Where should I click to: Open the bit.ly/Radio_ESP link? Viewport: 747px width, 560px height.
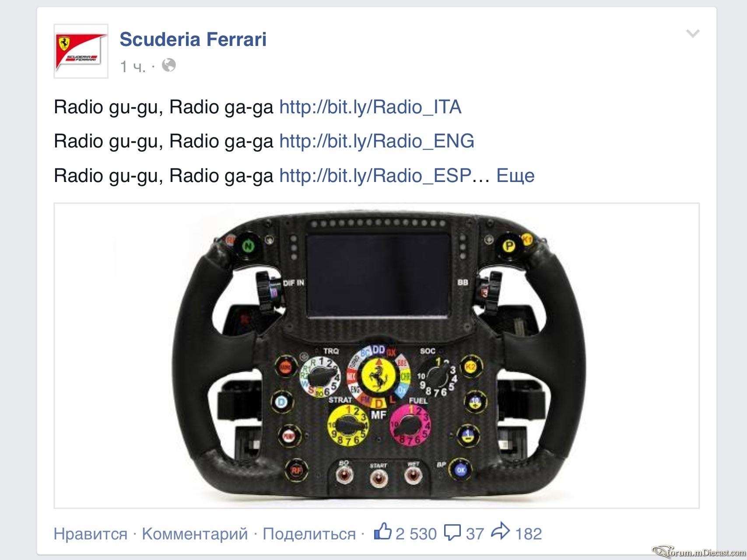point(375,175)
